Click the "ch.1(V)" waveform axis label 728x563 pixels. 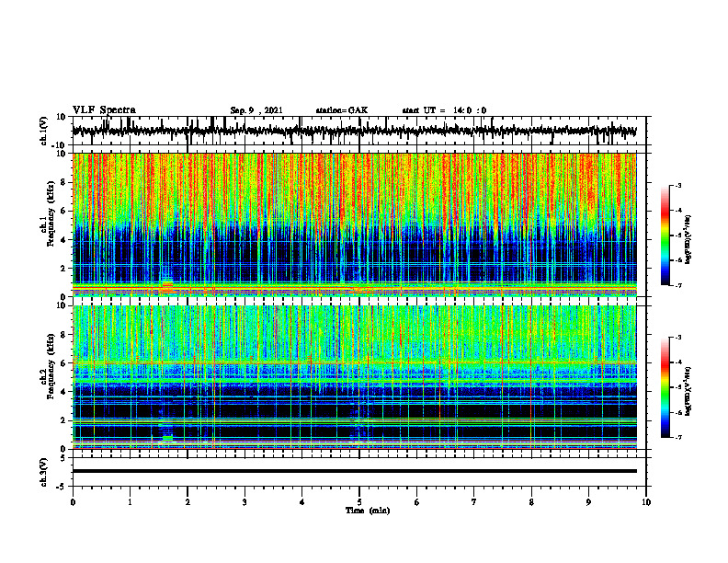coord(44,129)
